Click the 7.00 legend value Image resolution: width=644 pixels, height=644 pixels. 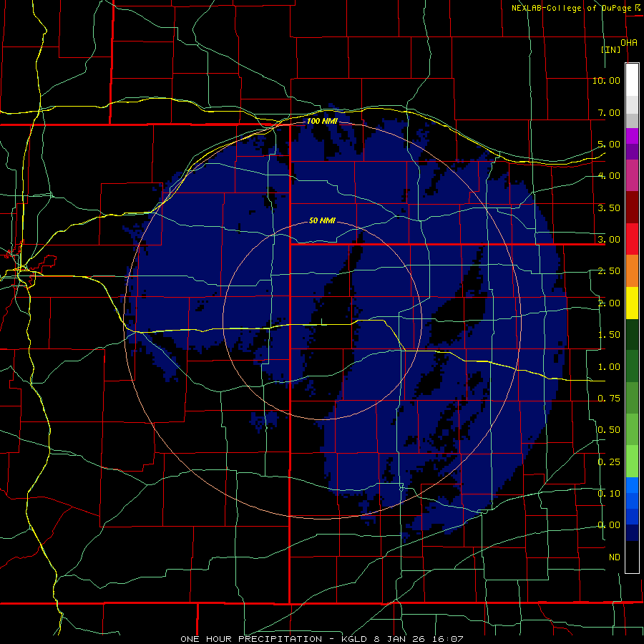click(x=609, y=112)
